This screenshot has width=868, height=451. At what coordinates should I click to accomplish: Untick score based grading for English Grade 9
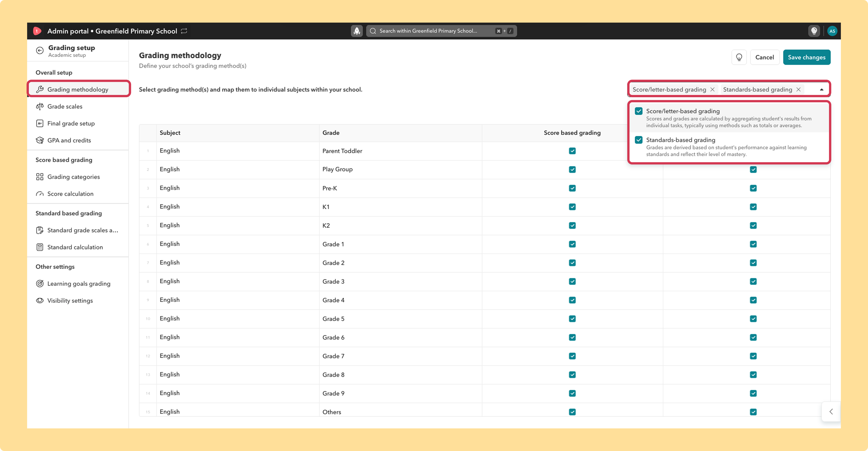pos(572,393)
